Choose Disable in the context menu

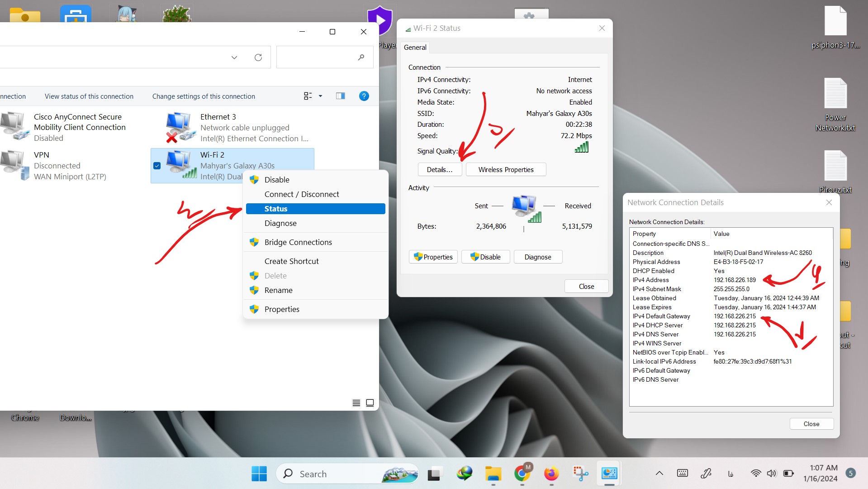pos(316,180)
